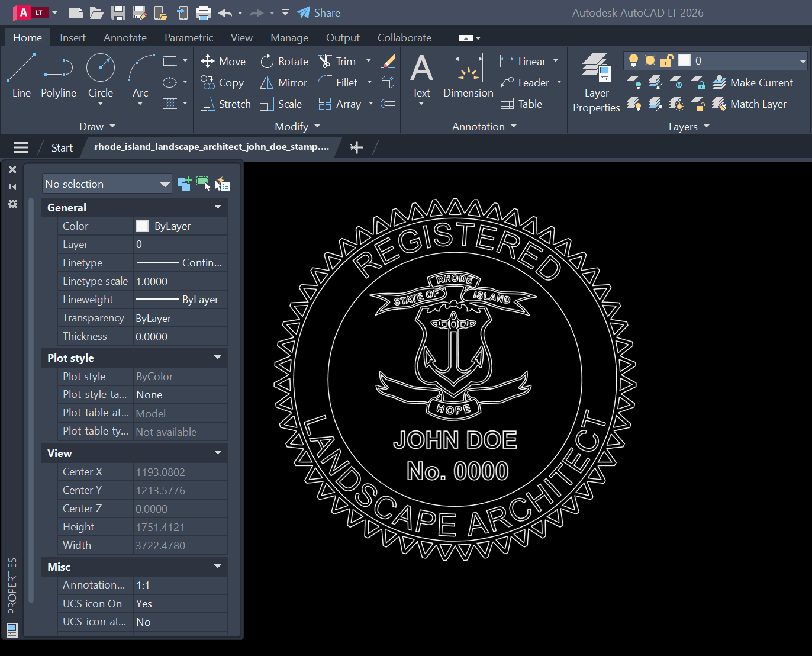The image size is (812, 656).
Task: Click the Plot printer icon
Action: [x=204, y=12]
